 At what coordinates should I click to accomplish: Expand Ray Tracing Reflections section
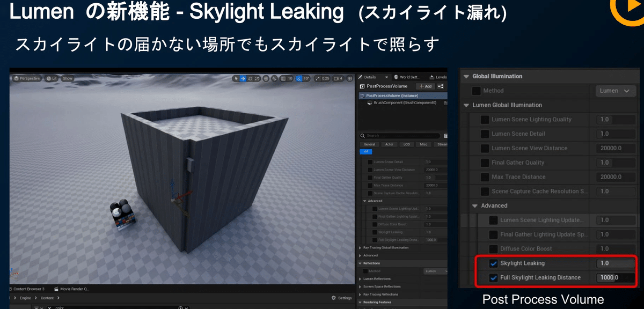360,294
